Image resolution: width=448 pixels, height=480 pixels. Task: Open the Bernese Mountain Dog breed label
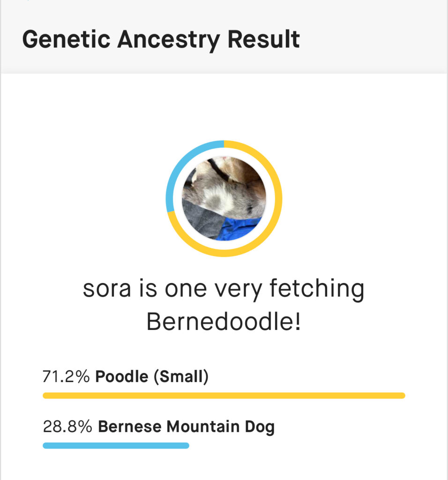click(186, 427)
